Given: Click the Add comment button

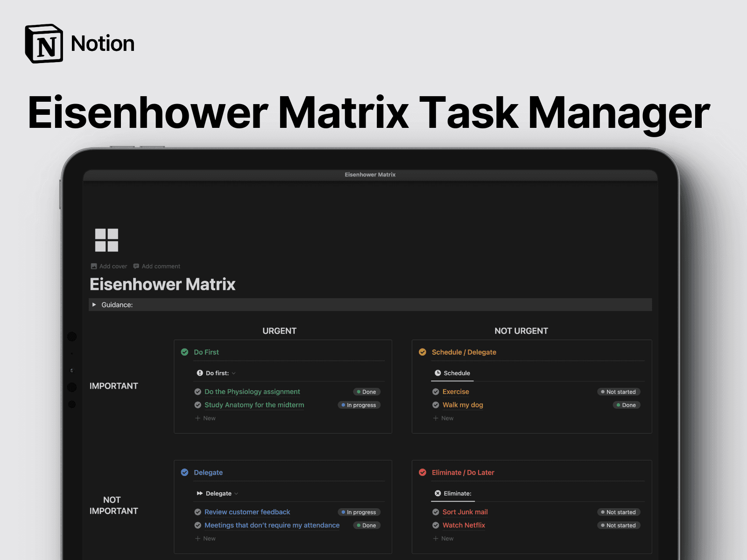Looking at the screenshot, I should 157,266.
